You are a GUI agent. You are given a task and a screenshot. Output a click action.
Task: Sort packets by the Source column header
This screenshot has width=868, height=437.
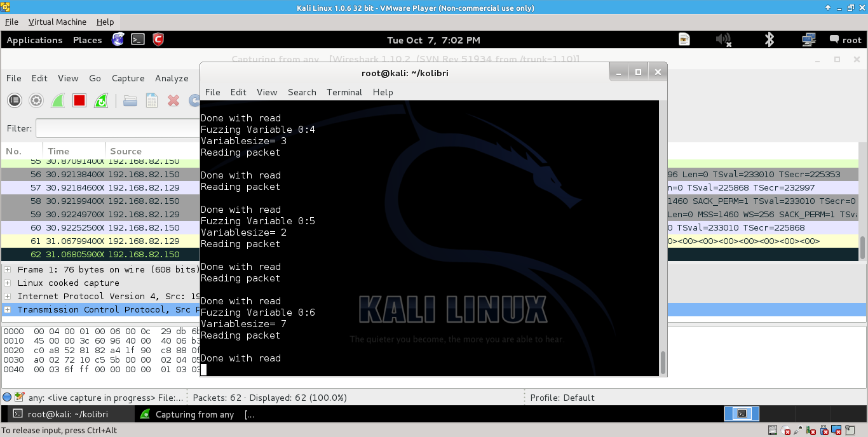[153, 151]
